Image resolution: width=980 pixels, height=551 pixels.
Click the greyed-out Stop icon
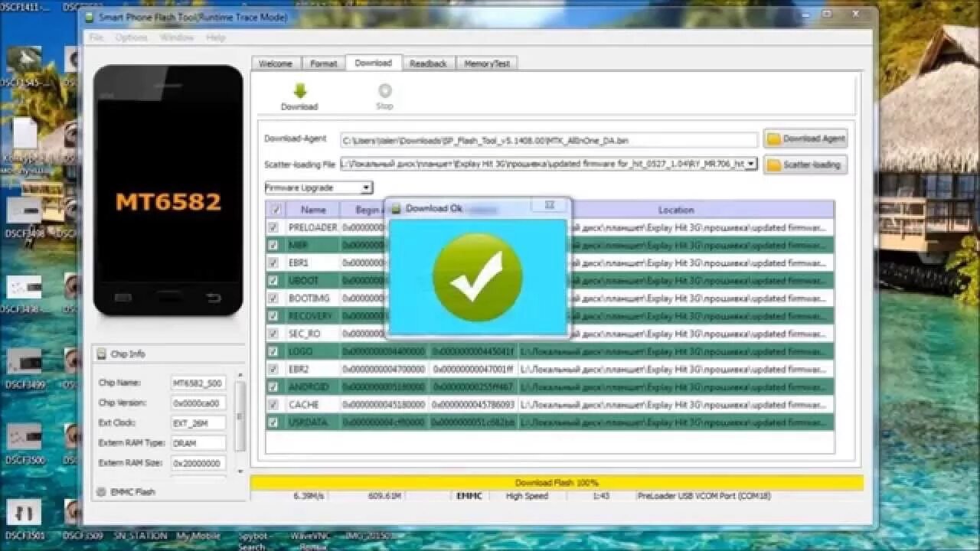[384, 90]
